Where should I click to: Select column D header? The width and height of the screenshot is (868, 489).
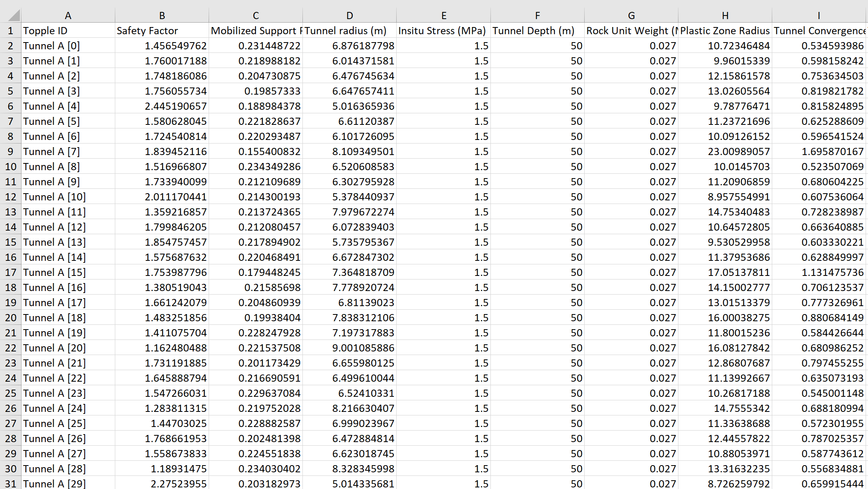[349, 16]
